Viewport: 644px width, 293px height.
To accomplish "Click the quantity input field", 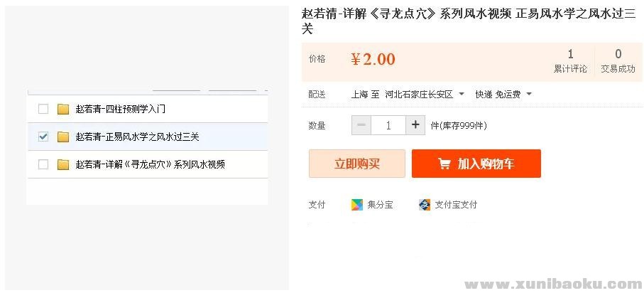I will coord(388,125).
